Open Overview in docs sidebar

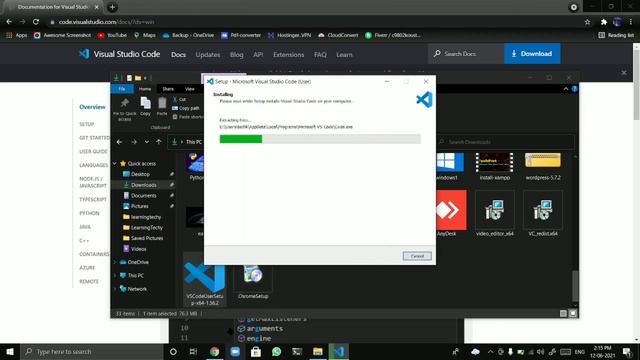pyautogui.click(x=92, y=107)
